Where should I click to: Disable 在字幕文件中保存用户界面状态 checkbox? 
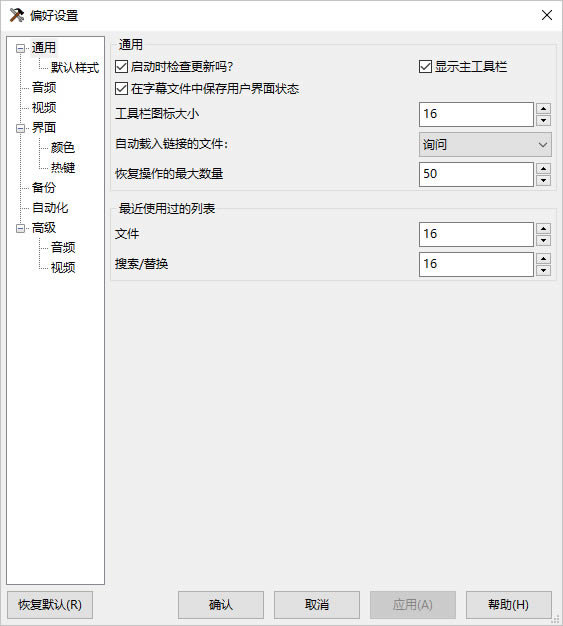(121, 88)
